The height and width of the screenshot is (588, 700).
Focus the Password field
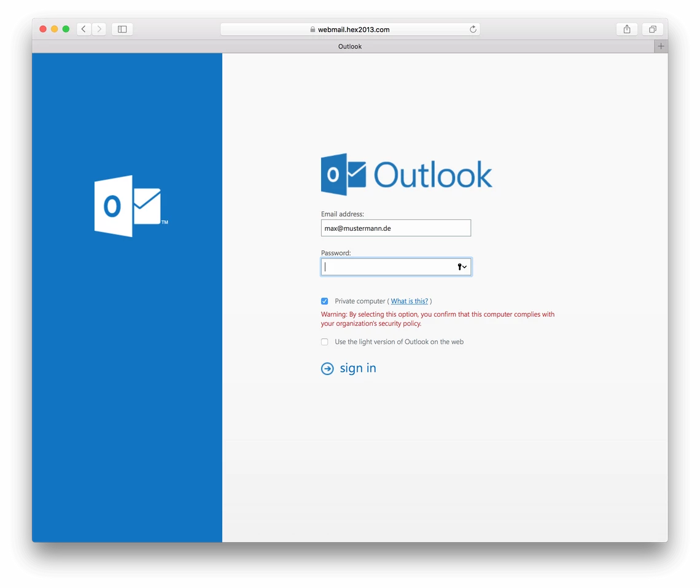pyautogui.click(x=396, y=267)
